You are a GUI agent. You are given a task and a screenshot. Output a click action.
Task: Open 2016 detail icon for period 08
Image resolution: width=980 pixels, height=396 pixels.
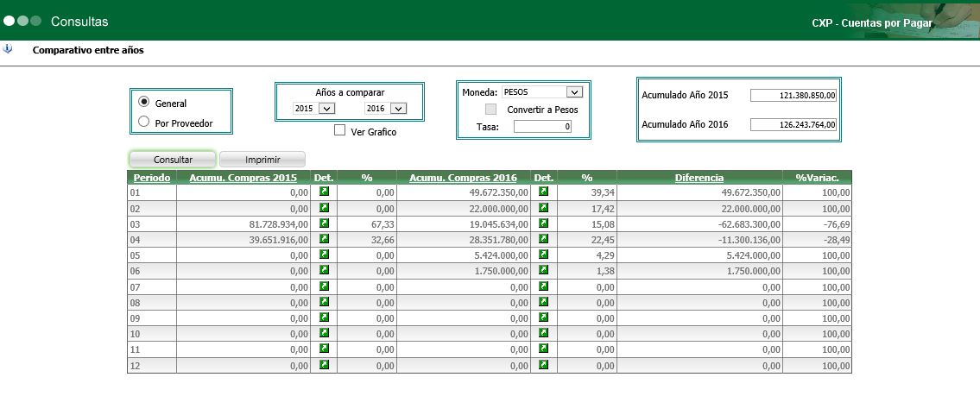pos(544,301)
